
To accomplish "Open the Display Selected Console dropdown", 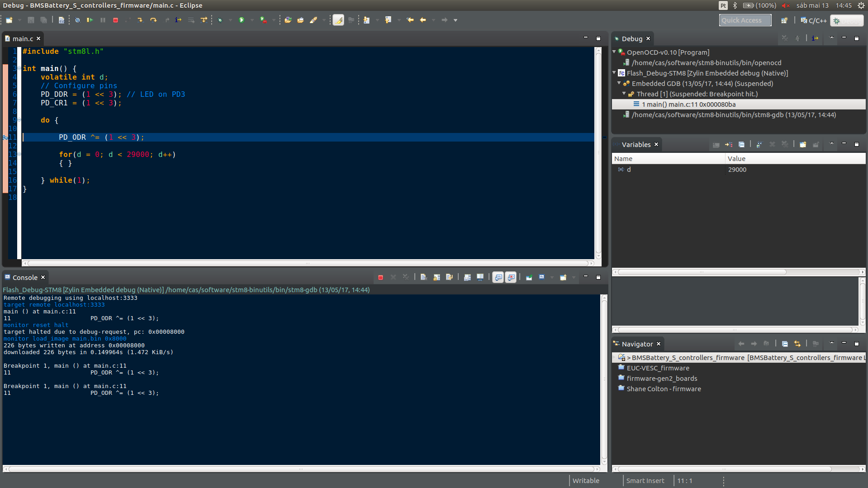I will (552, 277).
